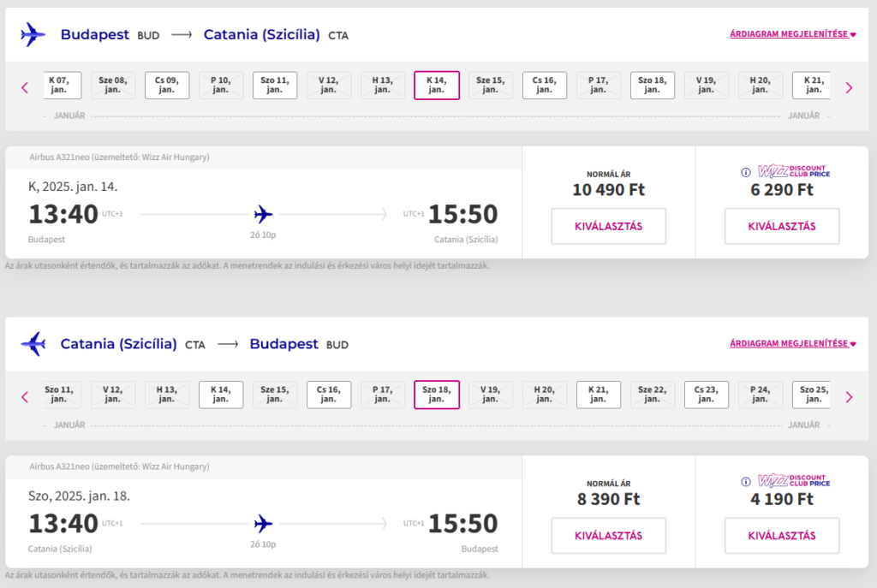Click the outbound flight airplane icon
Screen dimensions: 877x588
tap(33, 34)
